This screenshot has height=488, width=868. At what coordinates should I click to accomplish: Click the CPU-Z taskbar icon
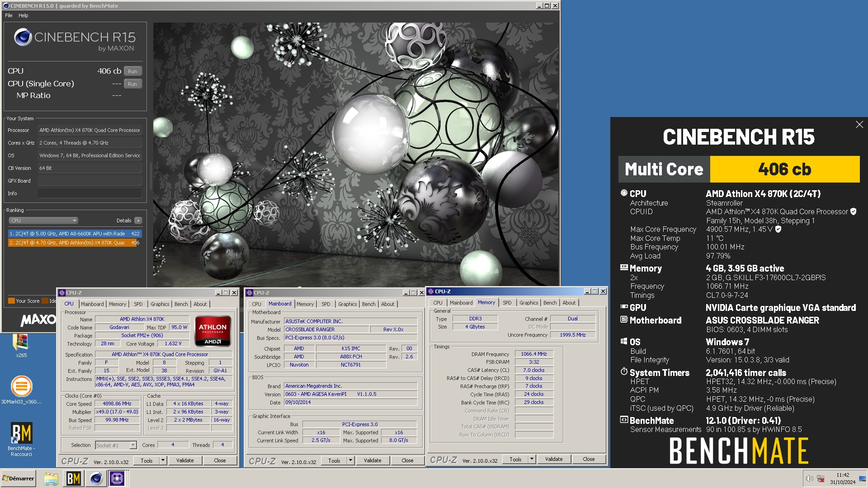pos(117,479)
